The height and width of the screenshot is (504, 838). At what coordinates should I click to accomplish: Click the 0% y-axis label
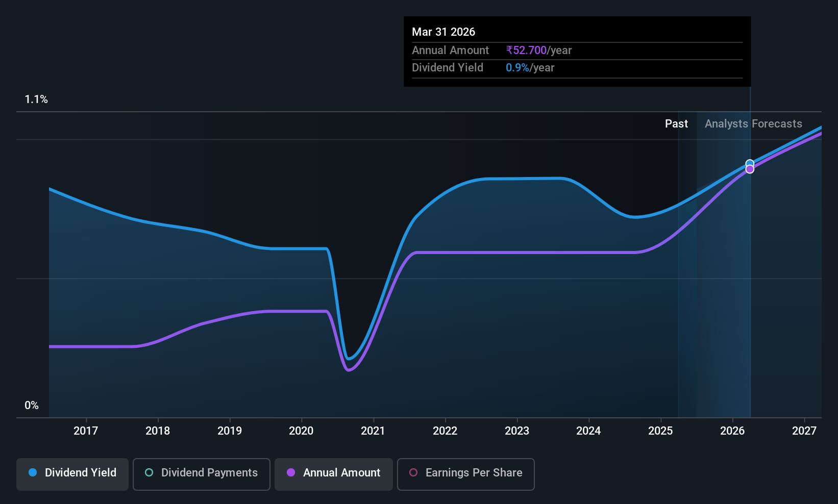[x=32, y=406]
